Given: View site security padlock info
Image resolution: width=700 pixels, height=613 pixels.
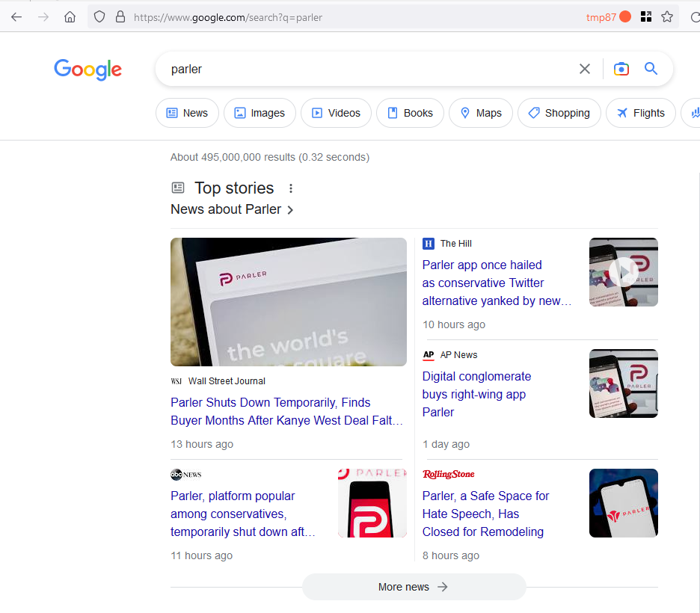Looking at the screenshot, I should pos(120,17).
